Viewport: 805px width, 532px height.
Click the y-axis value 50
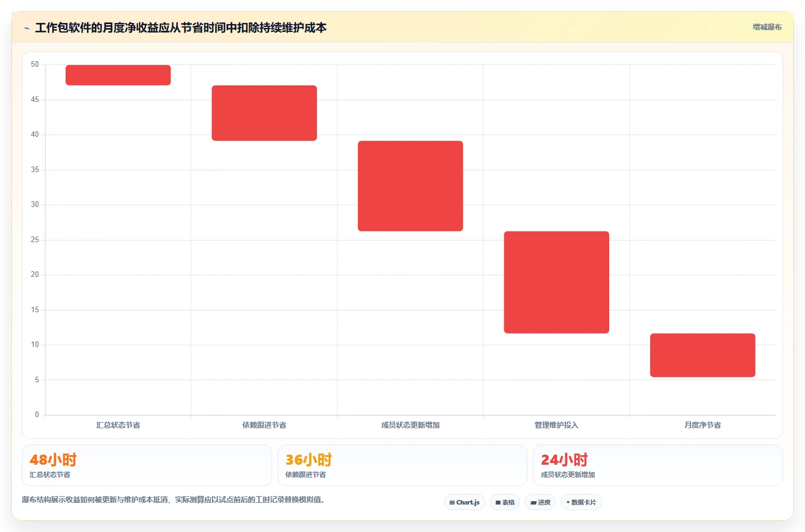pyautogui.click(x=35, y=64)
